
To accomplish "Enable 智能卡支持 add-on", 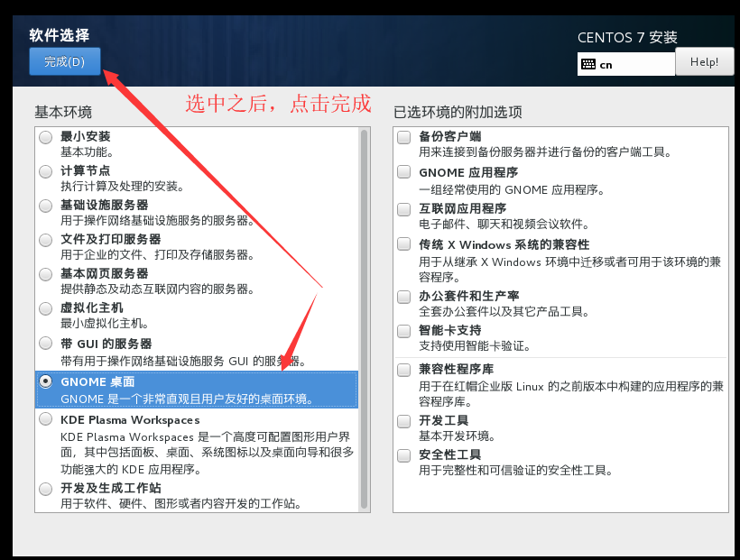I will (x=402, y=330).
